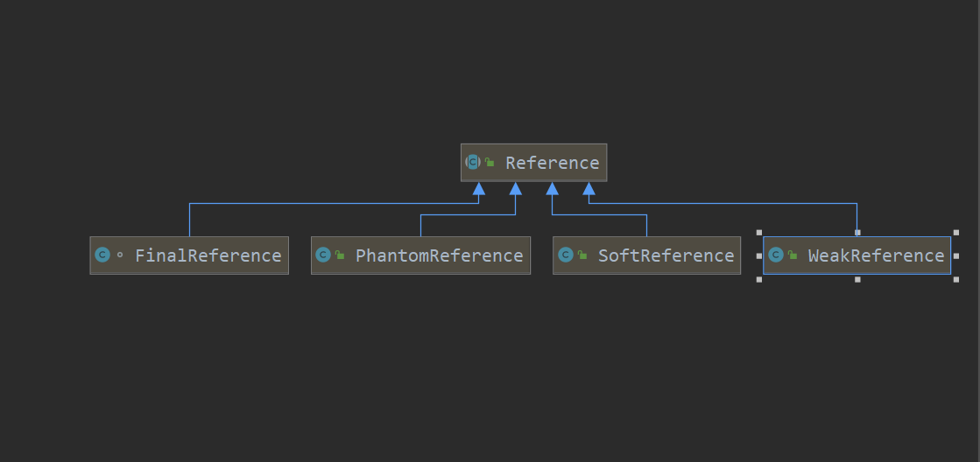Select the SoftReference node label
Viewport: 980px width, 462px height.
pyautogui.click(x=666, y=255)
